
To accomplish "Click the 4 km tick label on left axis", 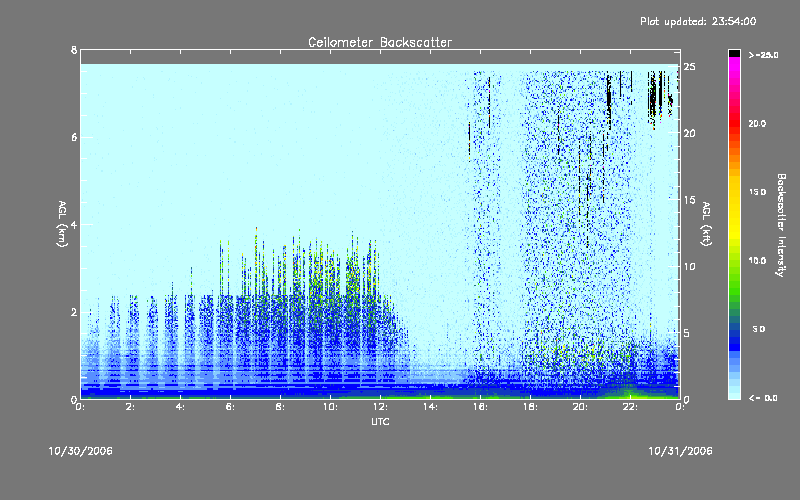I will pyautogui.click(x=74, y=224).
